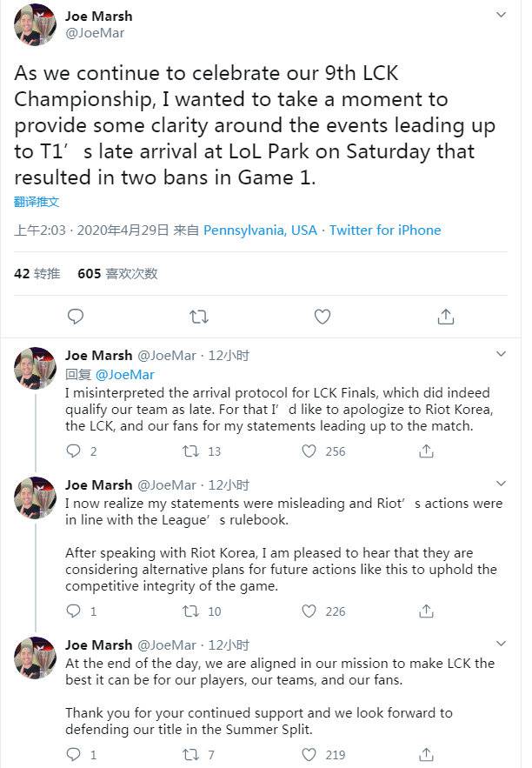Open the dropdown chevron on the main tweet
The image size is (532, 768).
pyautogui.click(x=502, y=15)
